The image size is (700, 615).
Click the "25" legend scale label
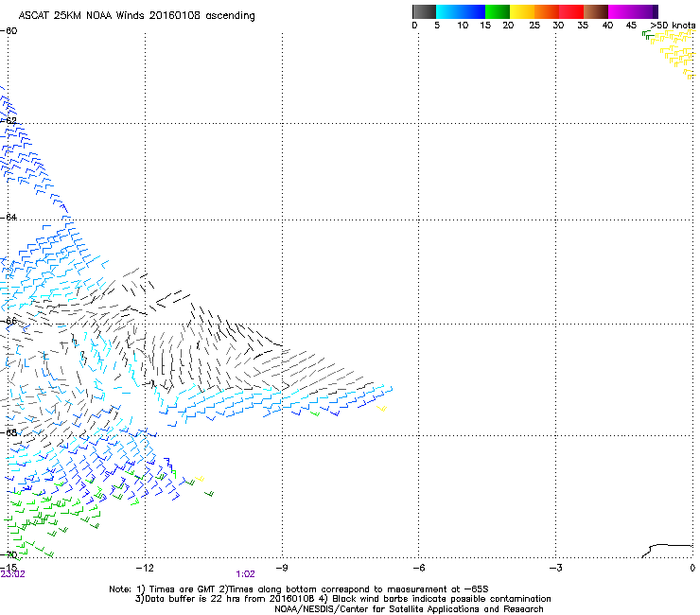tap(534, 26)
